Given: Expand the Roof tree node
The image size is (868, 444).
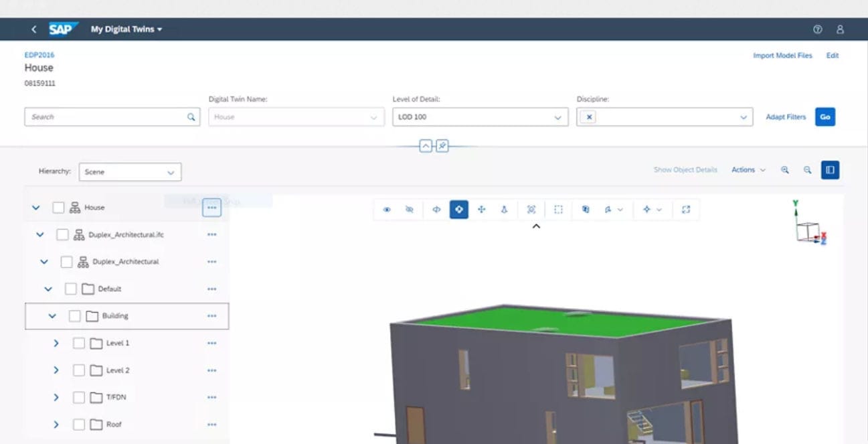Looking at the screenshot, I should click(x=56, y=424).
